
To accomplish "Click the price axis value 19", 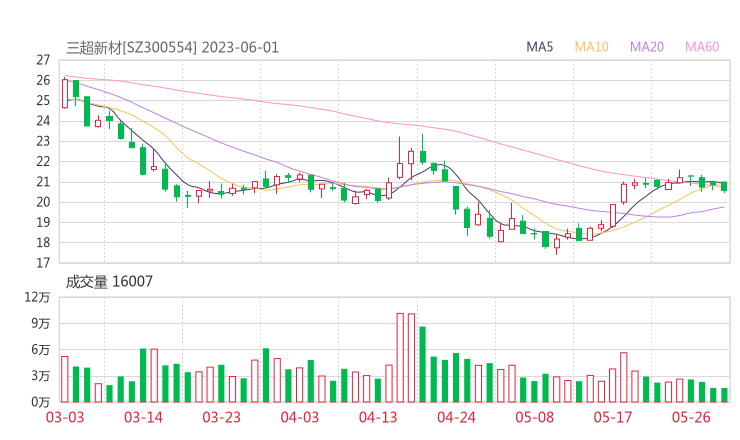I will [x=43, y=222].
